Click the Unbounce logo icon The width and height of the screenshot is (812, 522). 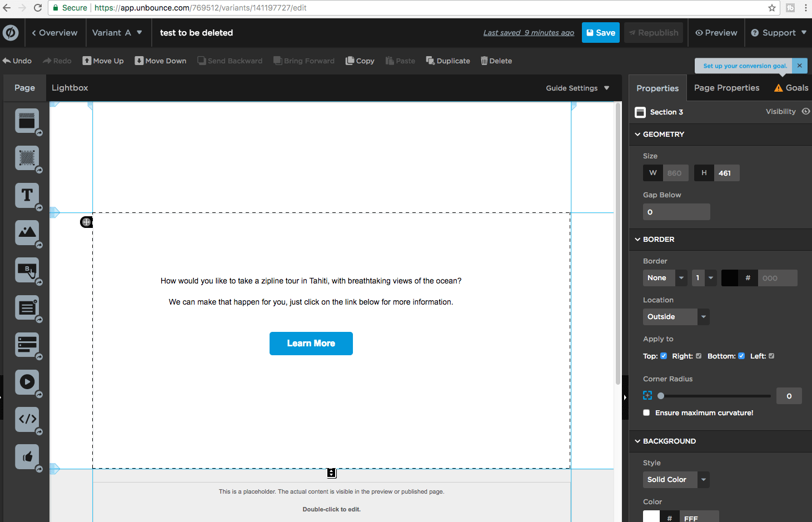pos(11,33)
